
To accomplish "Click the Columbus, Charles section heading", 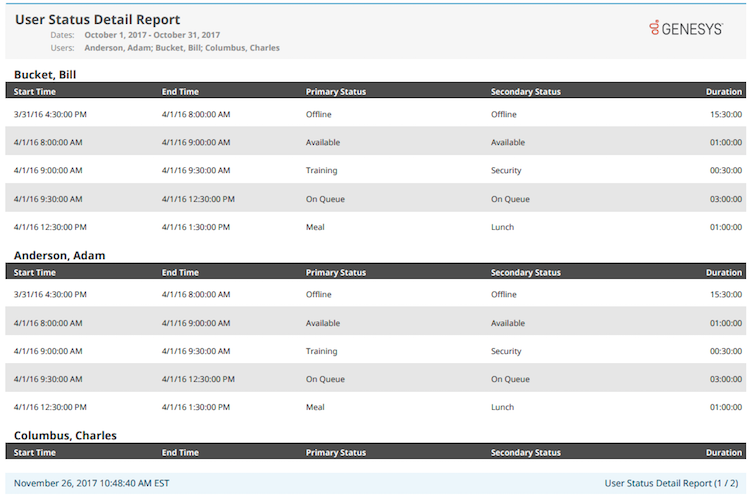I will pyautogui.click(x=65, y=435).
